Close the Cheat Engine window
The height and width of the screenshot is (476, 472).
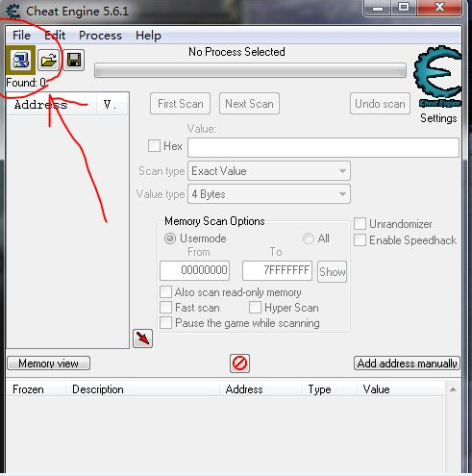[x=439, y=8]
